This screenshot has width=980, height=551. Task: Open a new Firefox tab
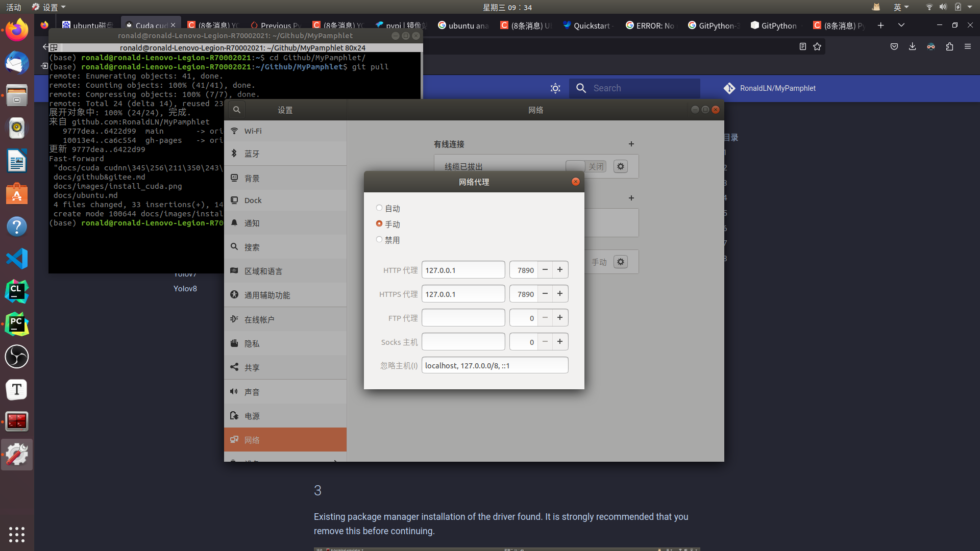coord(880,26)
